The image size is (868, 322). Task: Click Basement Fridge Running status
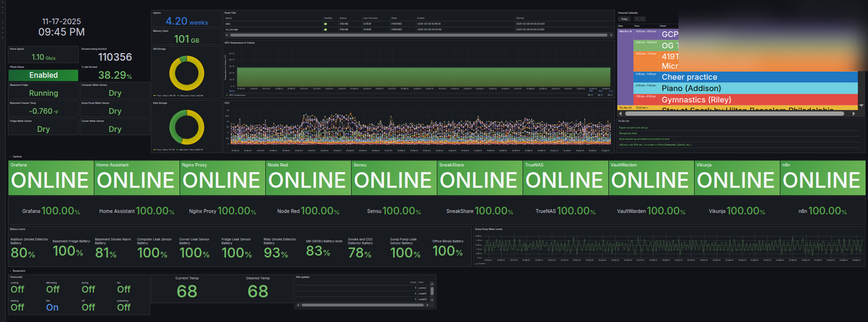coord(44,93)
